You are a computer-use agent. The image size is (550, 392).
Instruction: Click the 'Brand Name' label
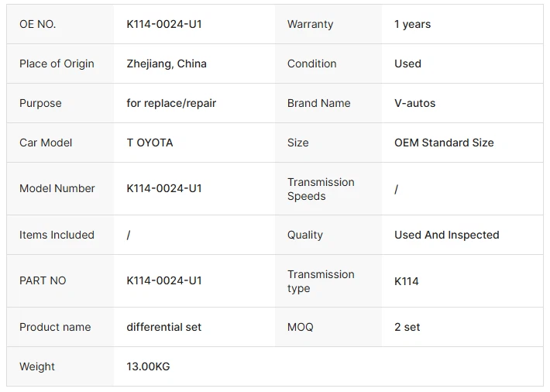point(318,103)
